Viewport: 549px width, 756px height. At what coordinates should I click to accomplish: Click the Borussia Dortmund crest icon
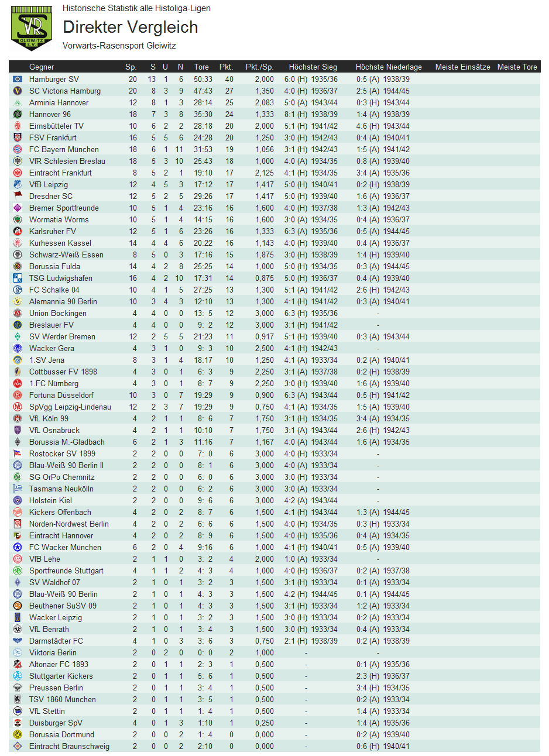(x=18, y=734)
